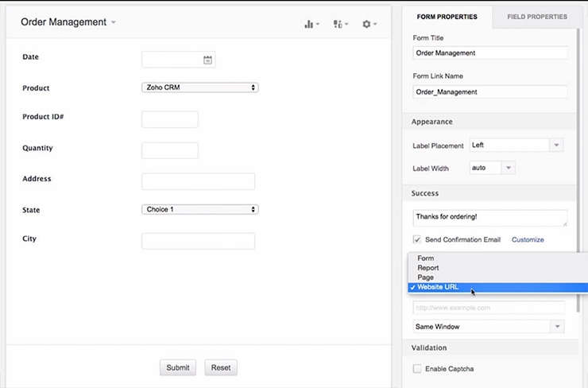This screenshot has width=588, height=388.
Task: Select the State field label
Action: (x=31, y=210)
